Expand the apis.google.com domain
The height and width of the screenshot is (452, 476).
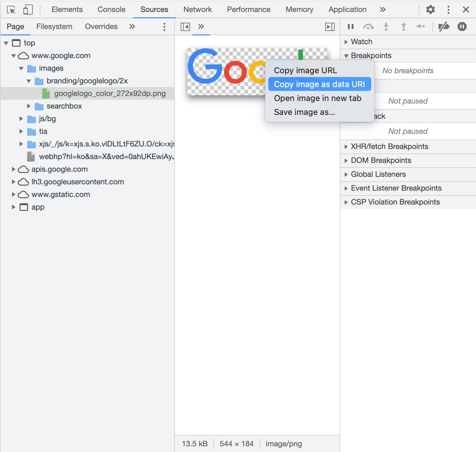14,169
